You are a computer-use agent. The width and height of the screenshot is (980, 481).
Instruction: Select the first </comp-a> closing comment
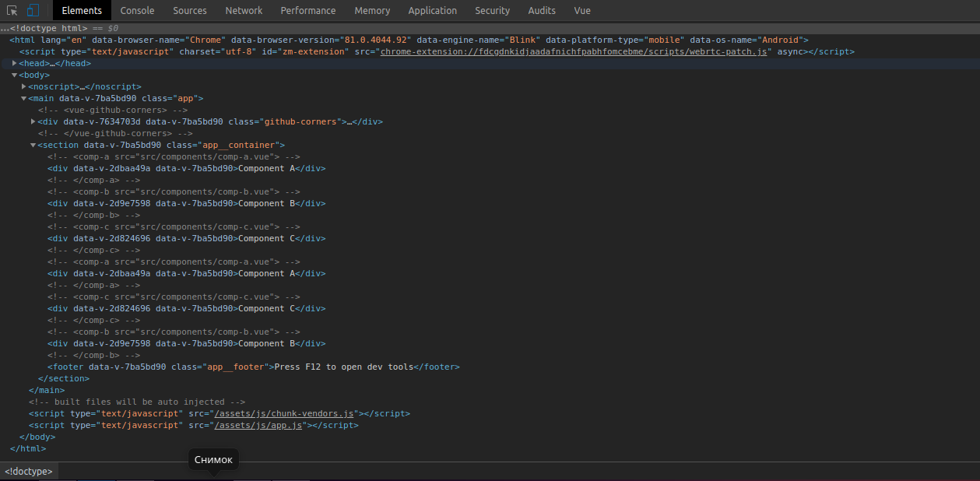click(94, 180)
